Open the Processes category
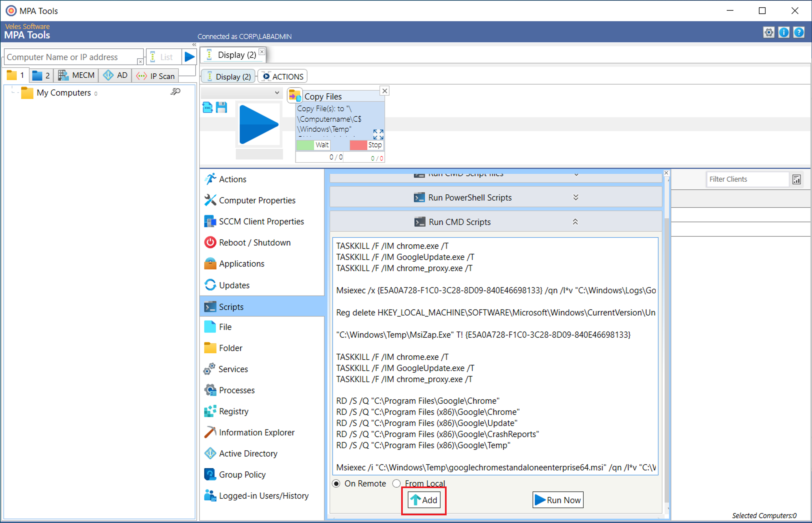The height and width of the screenshot is (523, 812). [x=262, y=390]
